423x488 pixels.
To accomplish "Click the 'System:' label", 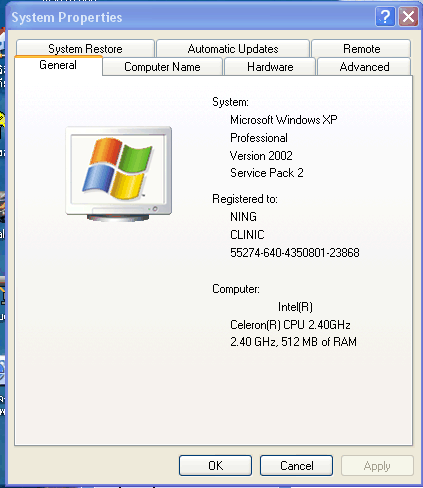I will click(x=230, y=102).
